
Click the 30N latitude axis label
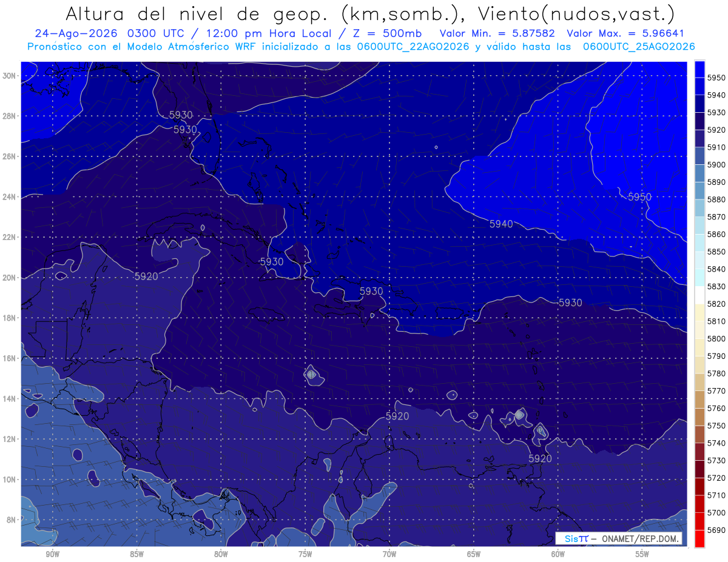coord(9,76)
